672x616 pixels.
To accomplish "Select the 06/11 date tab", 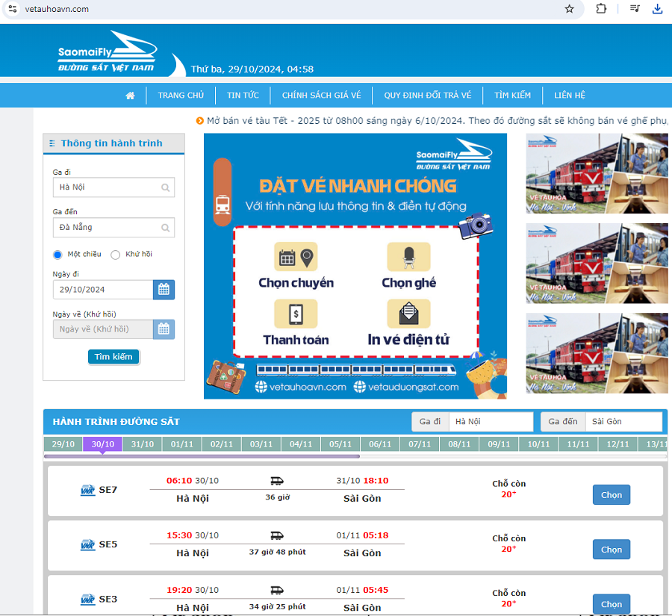I will (380, 444).
